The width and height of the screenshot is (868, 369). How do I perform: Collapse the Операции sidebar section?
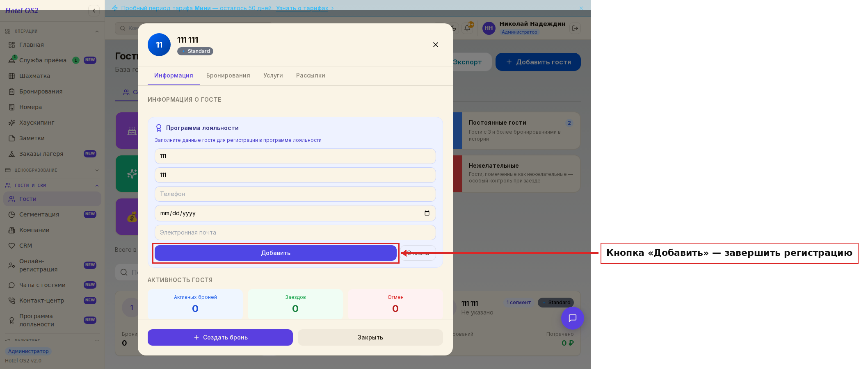click(97, 31)
